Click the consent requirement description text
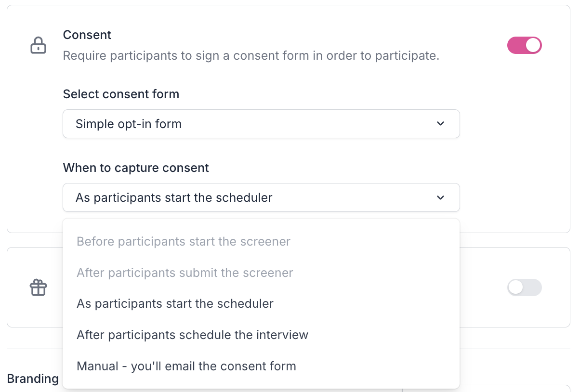The width and height of the screenshot is (580, 392). click(251, 56)
